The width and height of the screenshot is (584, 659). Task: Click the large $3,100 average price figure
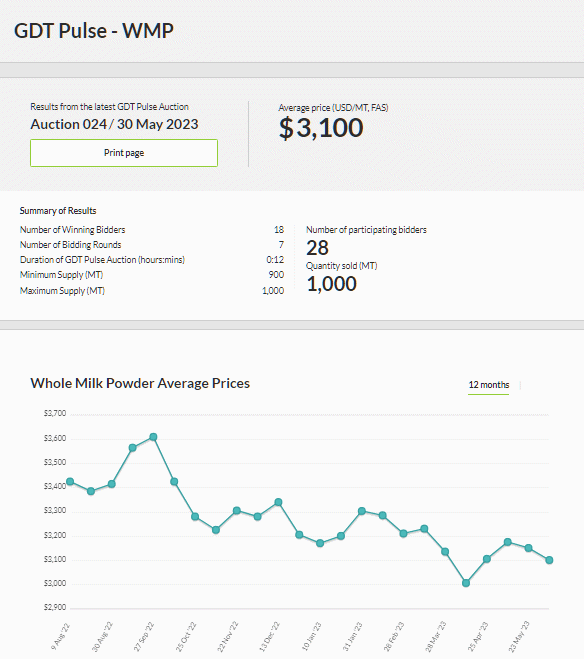coord(321,128)
